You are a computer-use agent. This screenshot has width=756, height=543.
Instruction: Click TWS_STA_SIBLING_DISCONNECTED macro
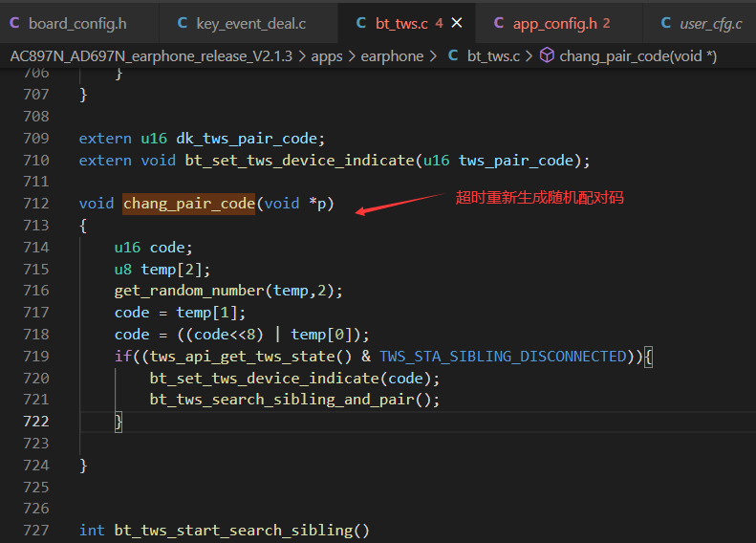(x=503, y=357)
